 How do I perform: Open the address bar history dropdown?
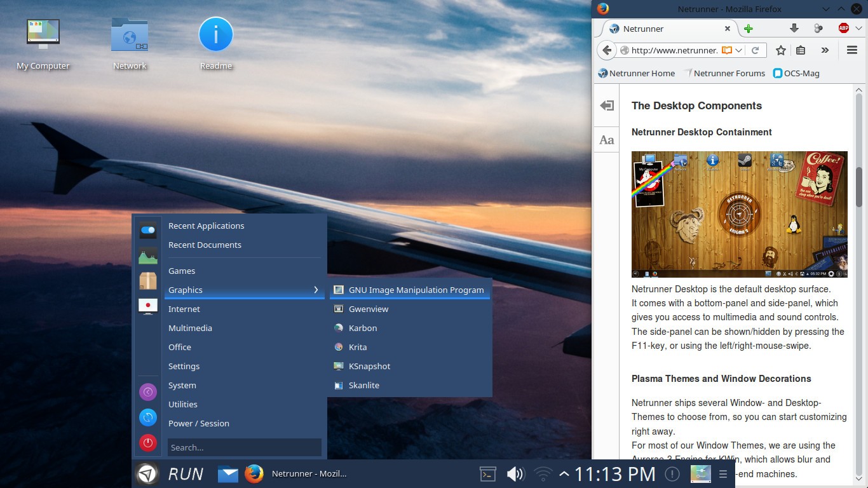tap(739, 50)
